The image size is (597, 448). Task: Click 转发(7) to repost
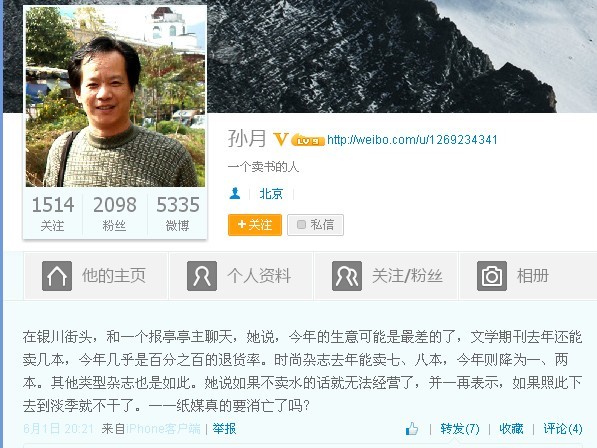(x=460, y=429)
